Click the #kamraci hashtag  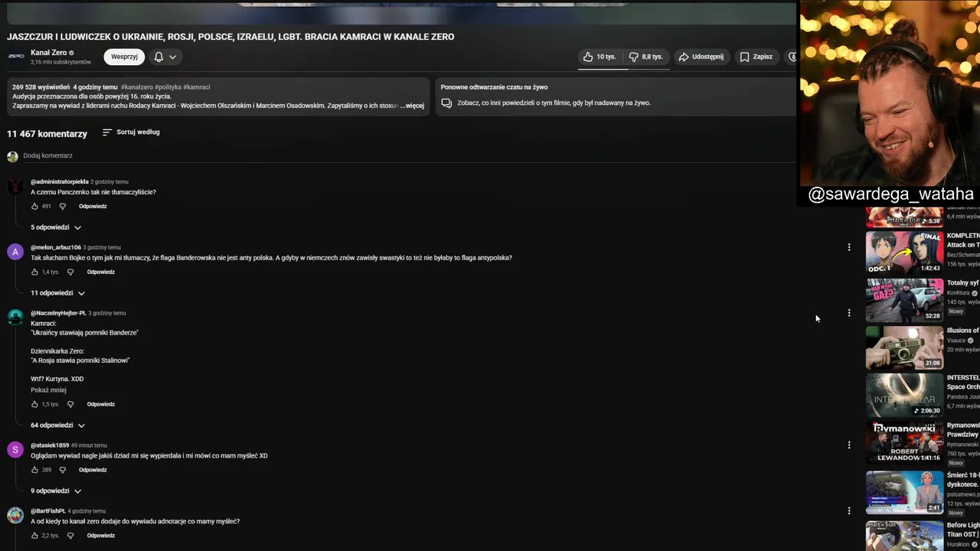point(196,87)
